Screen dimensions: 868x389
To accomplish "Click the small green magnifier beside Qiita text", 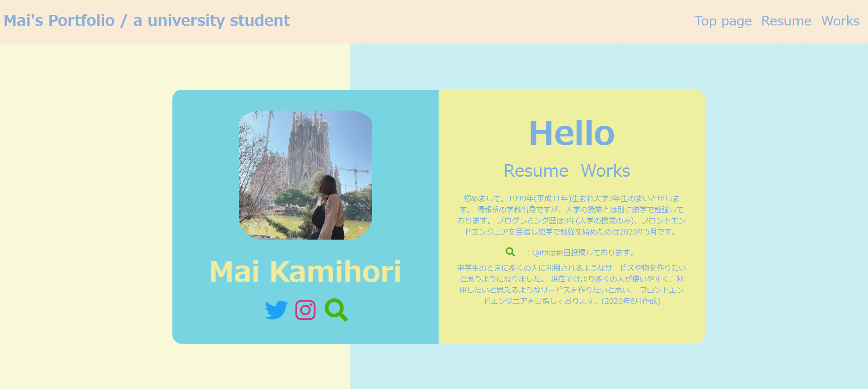I will click(510, 252).
